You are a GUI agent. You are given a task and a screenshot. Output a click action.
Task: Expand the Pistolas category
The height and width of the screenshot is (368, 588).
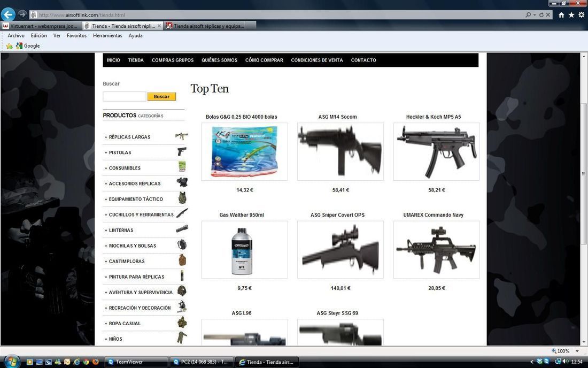[x=118, y=152]
